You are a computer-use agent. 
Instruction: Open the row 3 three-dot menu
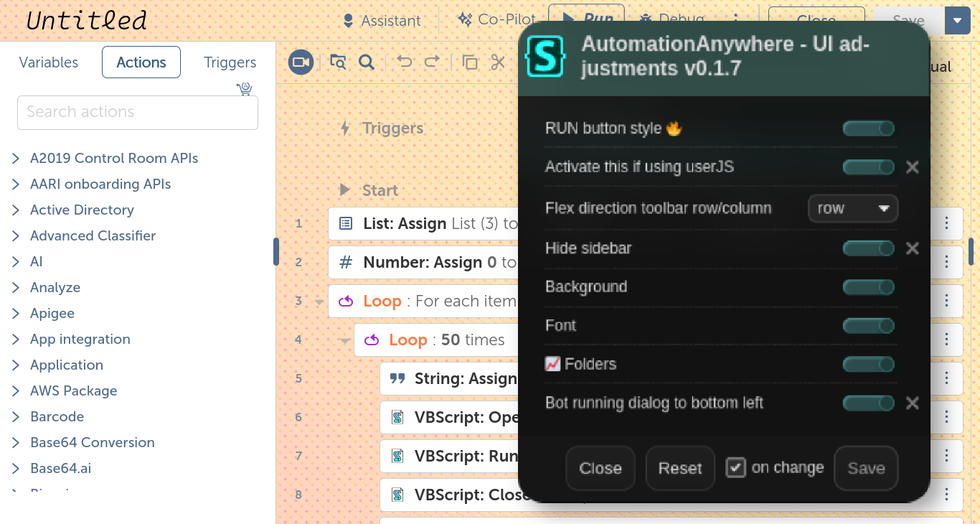947,301
